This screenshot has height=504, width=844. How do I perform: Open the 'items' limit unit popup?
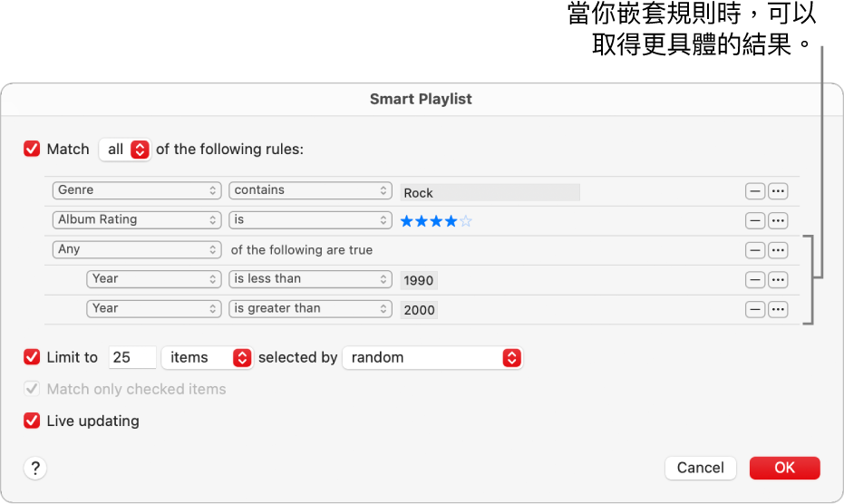coord(207,357)
